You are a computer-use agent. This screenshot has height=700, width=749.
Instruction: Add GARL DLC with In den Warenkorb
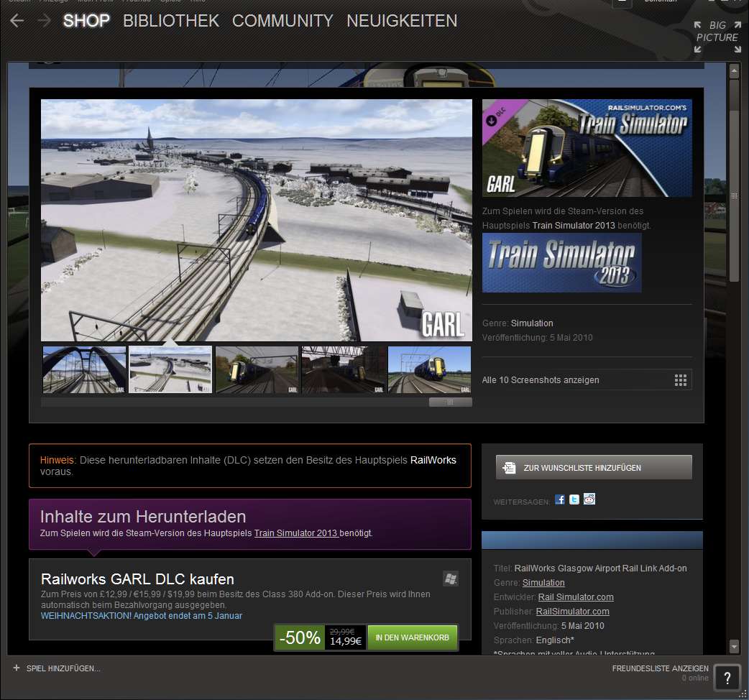tap(412, 637)
